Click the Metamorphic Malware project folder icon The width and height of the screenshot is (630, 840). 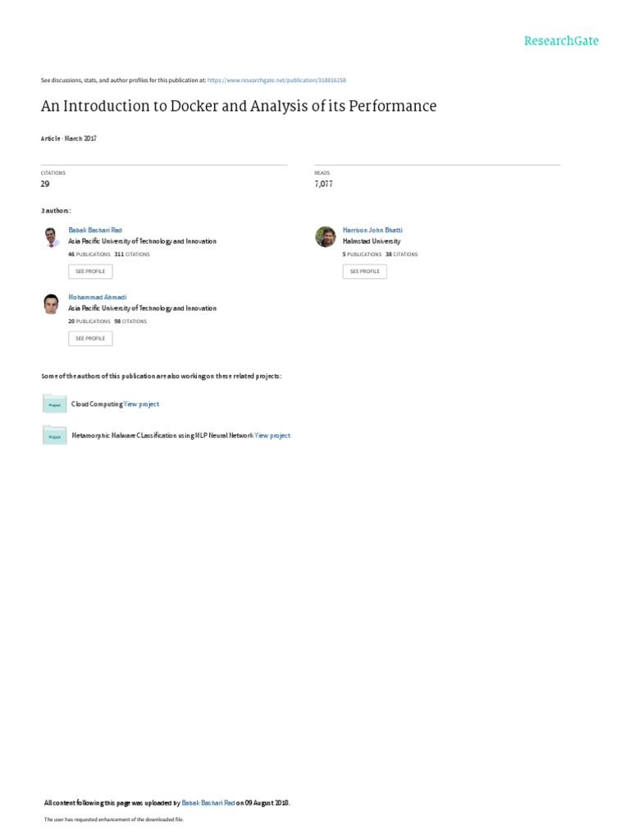pyautogui.click(x=54, y=436)
